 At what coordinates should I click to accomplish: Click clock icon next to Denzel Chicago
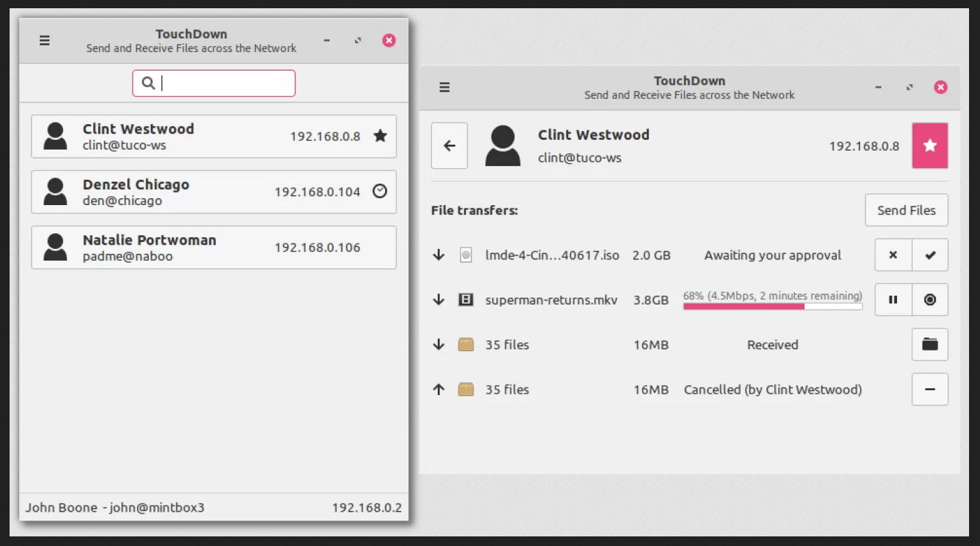[380, 191]
